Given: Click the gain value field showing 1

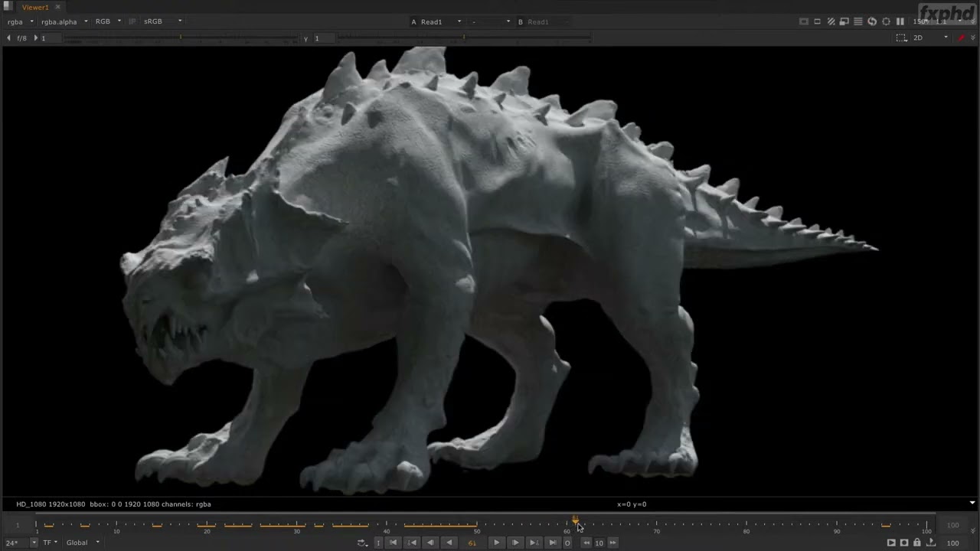Looking at the screenshot, I should [51, 37].
